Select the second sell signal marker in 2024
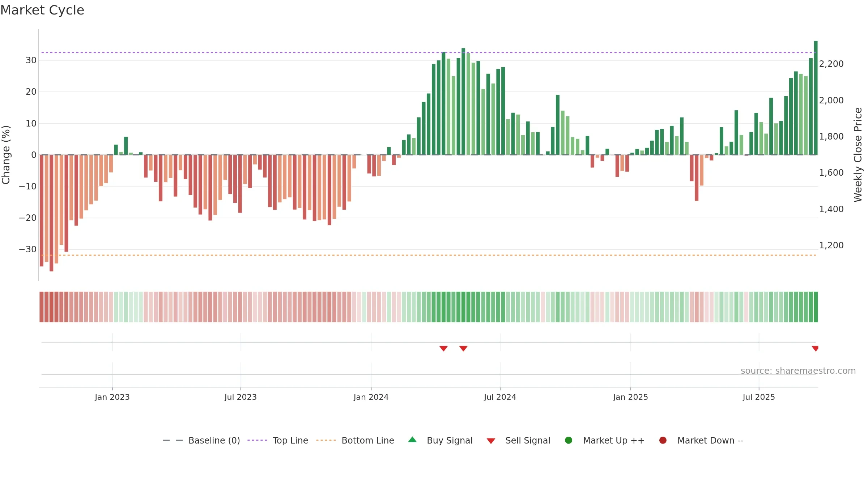Viewport: 868px width, 488px height. point(463,348)
